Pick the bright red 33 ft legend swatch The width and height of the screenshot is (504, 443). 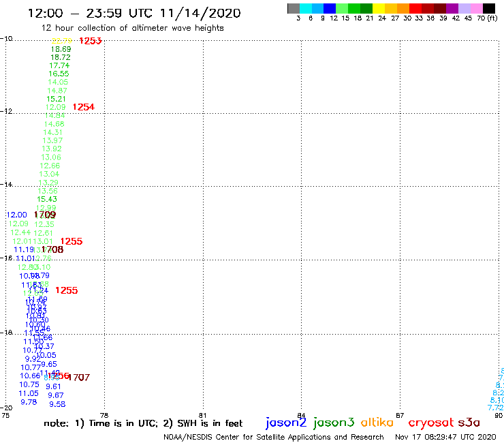pos(415,9)
